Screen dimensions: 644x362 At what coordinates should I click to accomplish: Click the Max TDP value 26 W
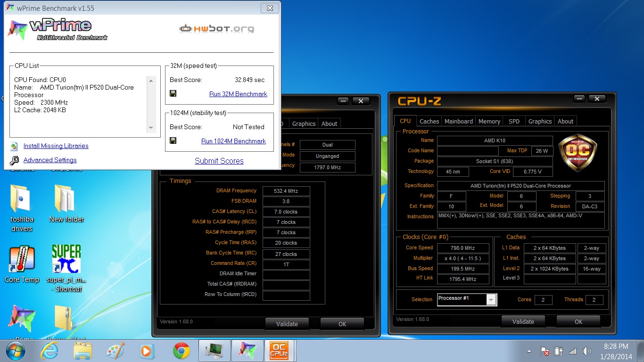(542, 151)
